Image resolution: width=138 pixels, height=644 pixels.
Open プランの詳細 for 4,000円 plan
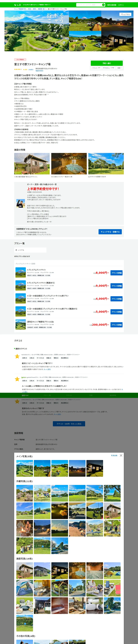click(x=117, y=299)
